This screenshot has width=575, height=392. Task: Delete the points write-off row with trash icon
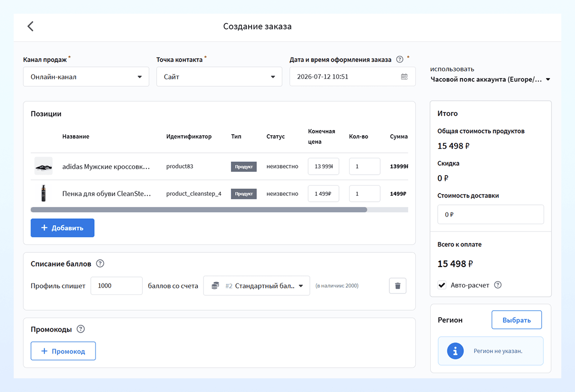[x=397, y=286]
